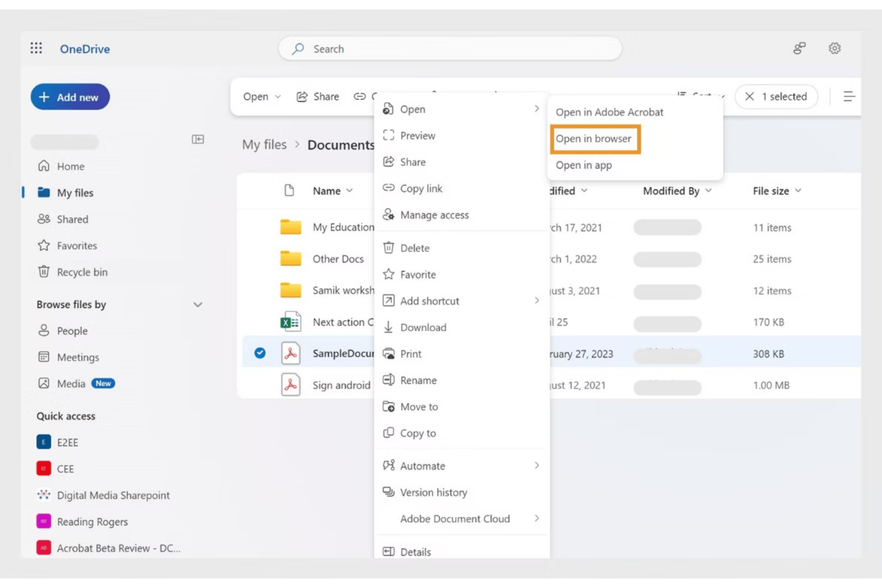882x588 pixels.
Task: Choose Preview in the context menu
Action: [x=461, y=136]
